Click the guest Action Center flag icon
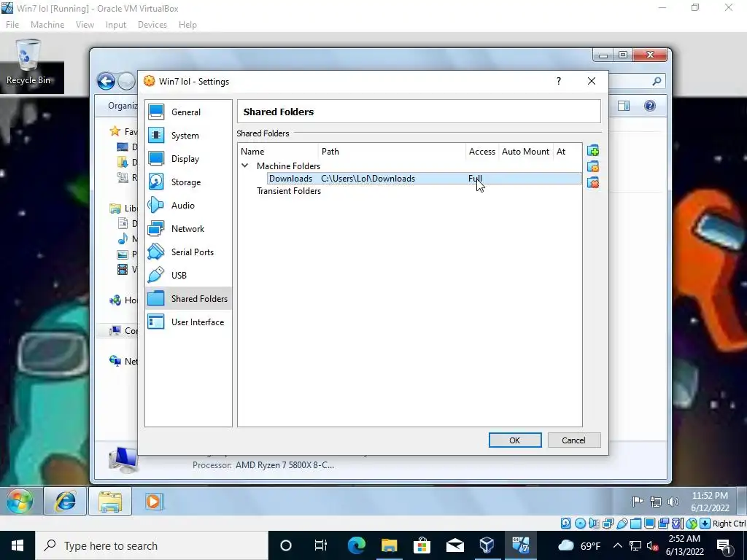This screenshot has width=747, height=560. click(638, 502)
